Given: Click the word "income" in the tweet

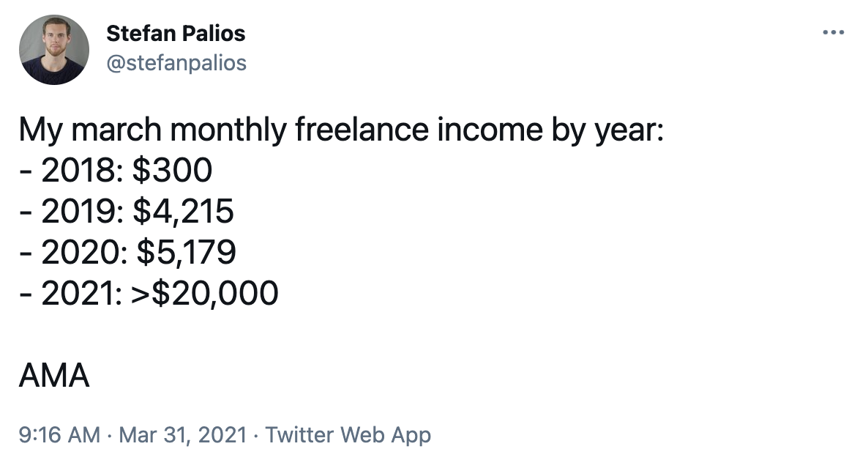Looking at the screenshot, I should pos(490,130).
